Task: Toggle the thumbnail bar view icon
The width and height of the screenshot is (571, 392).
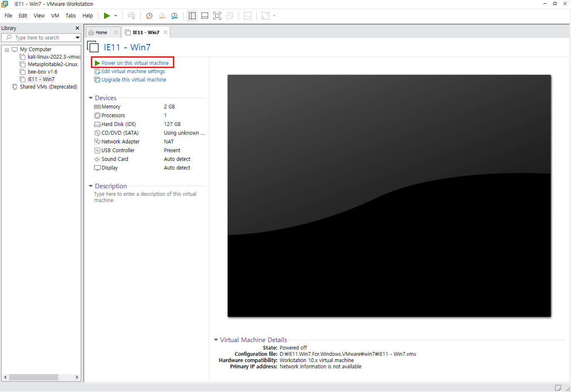Action: click(205, 16)
